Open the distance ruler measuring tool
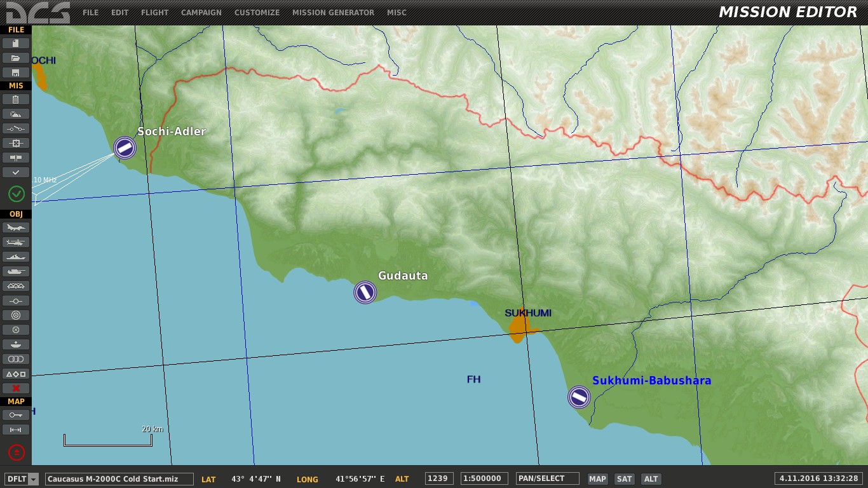Viewport: 868px width, 488px height. coord(16,430)
